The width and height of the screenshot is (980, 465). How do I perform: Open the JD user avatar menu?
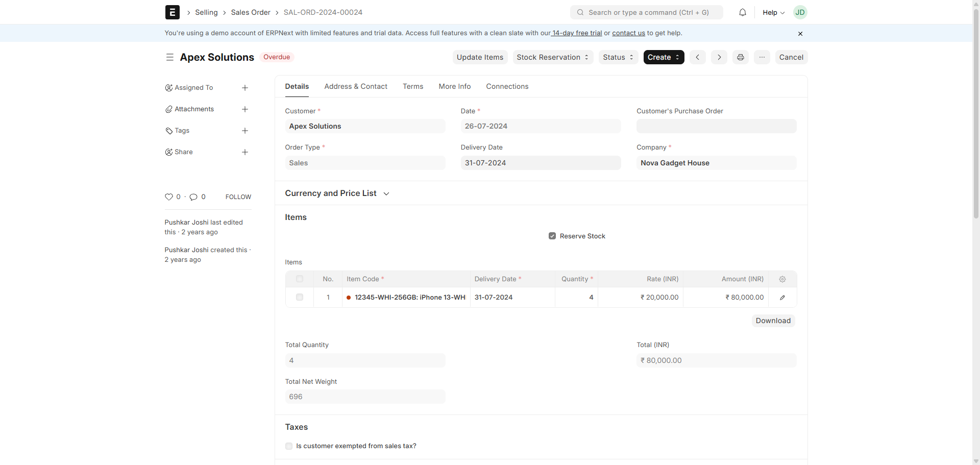800,12
